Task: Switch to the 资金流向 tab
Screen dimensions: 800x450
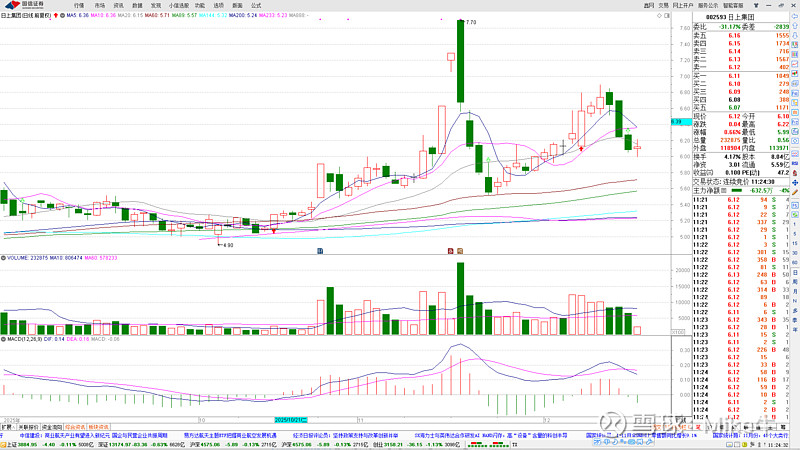Action: (52, 427)
